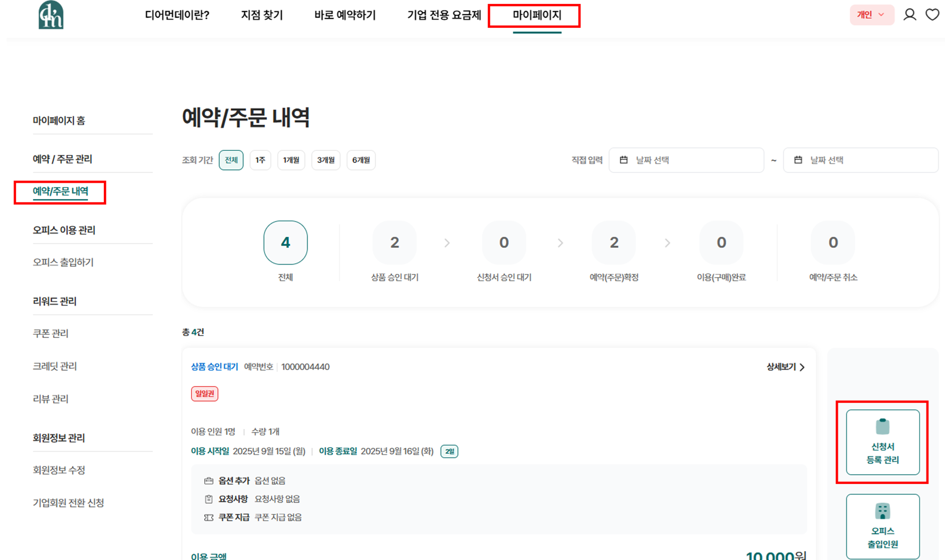
Task: Click calendar icon in end date field
Action: pos(798,160)
